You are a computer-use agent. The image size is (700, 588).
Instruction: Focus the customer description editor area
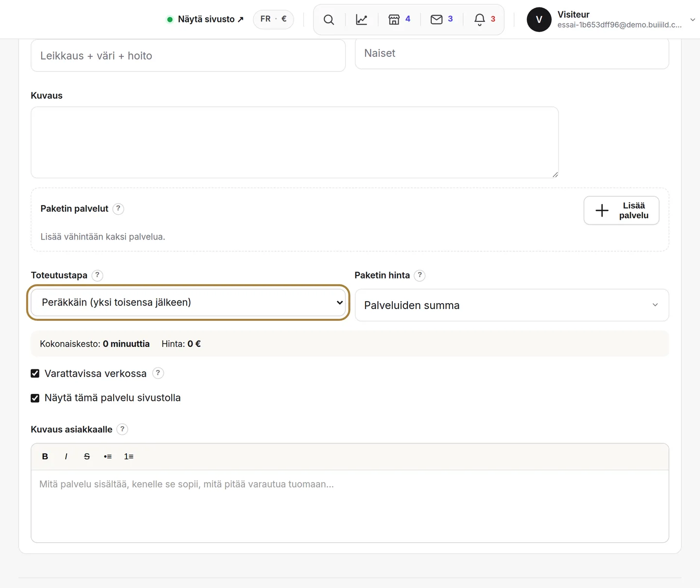coord(350,506)
